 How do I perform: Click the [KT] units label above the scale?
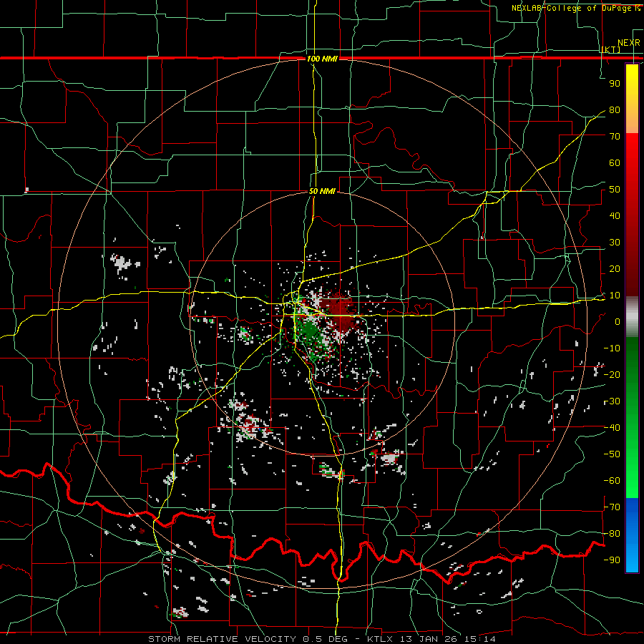point(611,49)
